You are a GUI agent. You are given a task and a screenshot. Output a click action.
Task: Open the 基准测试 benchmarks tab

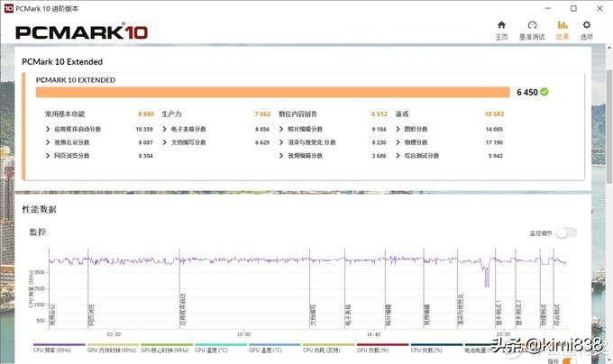pyautogui.click(x=532, y=31)
